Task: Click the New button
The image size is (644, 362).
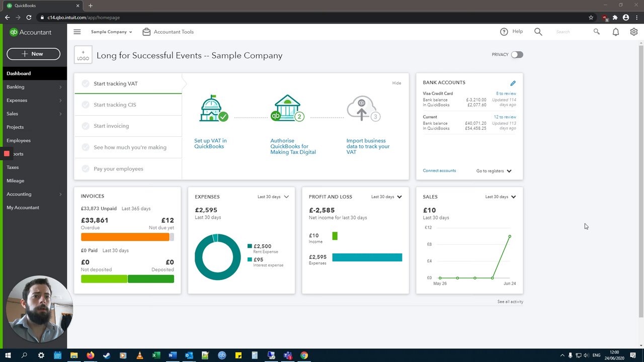Action: [33, 54]
